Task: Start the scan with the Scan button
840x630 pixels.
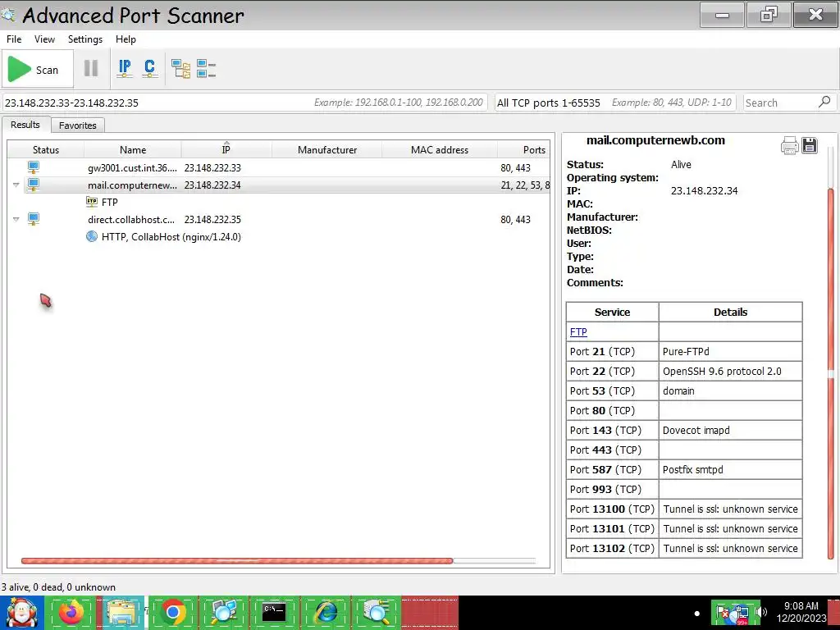Action: point(37,70)
